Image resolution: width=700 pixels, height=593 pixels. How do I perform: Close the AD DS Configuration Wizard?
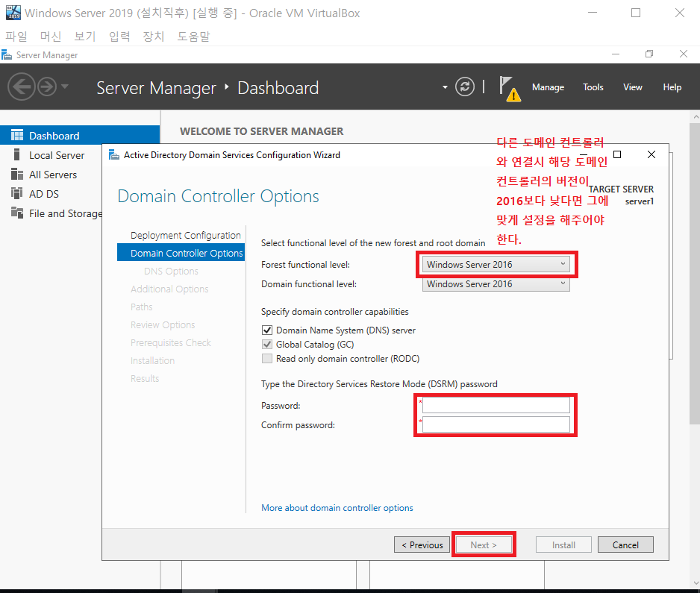651,154
